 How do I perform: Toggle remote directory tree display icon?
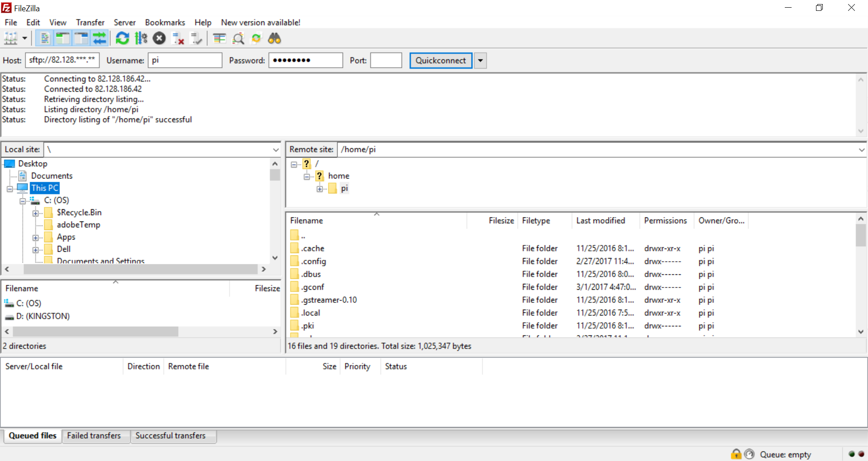[81, 38]
